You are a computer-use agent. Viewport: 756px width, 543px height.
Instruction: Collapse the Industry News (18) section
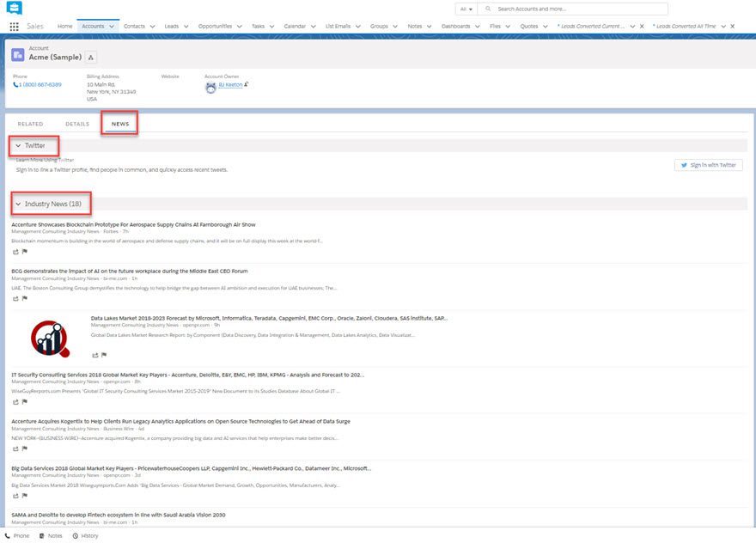click(18, 204)
